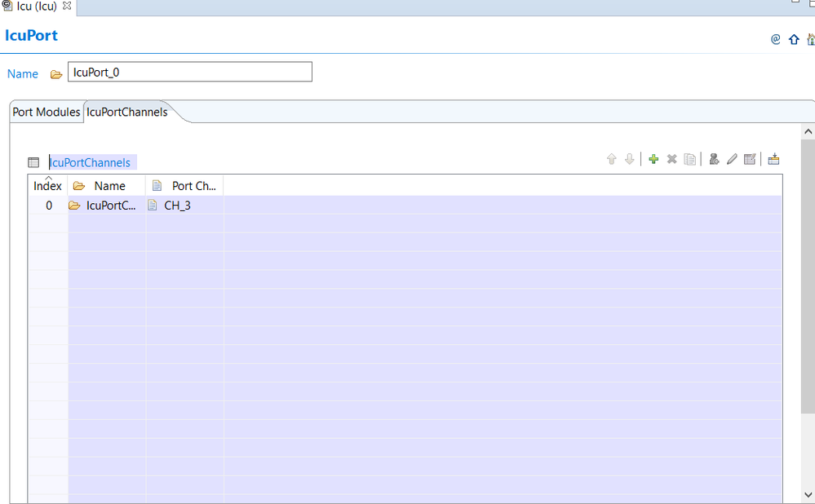Viewport: 815px width, 504px height.
Task: Duplicate the selected channel entry
Action: [x=689, y=159]
